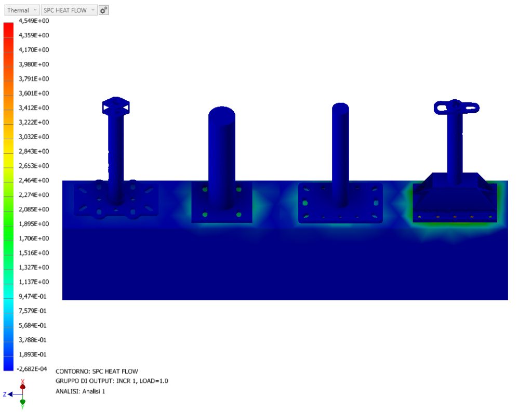
Task: Select legend value 1,706E+00
Action: (x=34, y=238)
